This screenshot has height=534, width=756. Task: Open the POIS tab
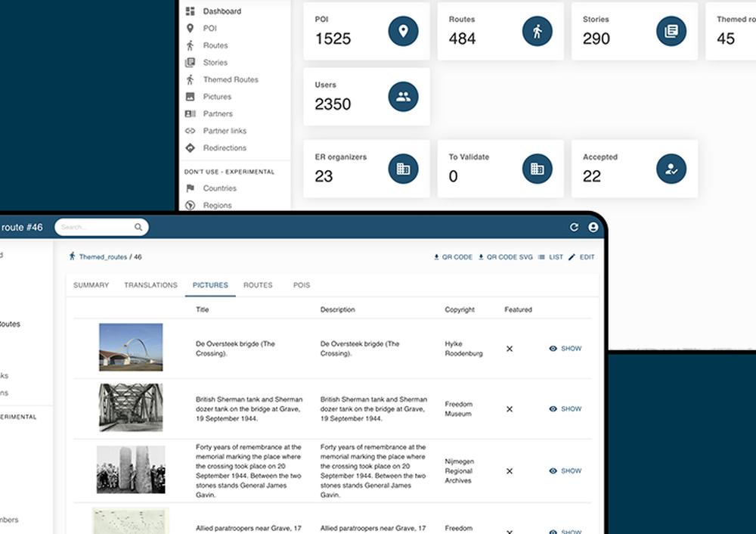(302, 285)
